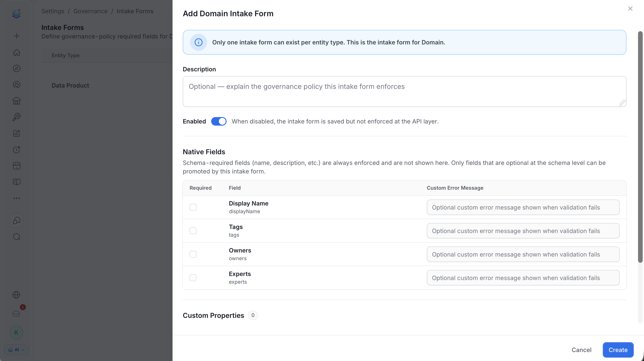Click the Create button
Screen dimensions: 644x361
click(618, 350)
